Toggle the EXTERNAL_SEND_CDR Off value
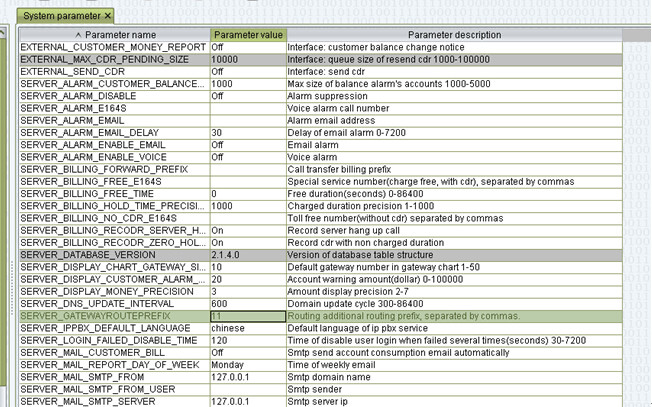This screenshot has width=652, height=407. pyautogui.click(x=246, y=72)
